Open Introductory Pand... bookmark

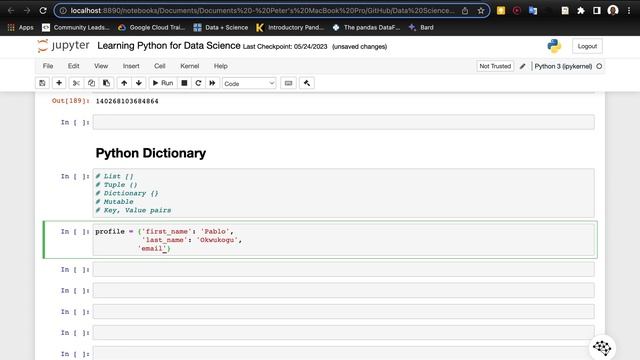290,27
